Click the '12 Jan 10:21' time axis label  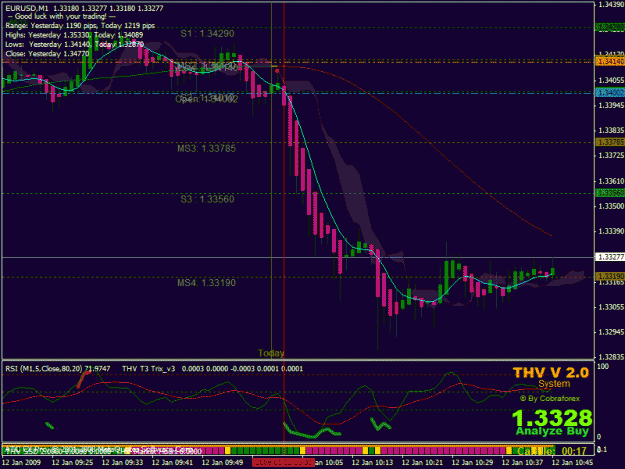pos(422,462)
